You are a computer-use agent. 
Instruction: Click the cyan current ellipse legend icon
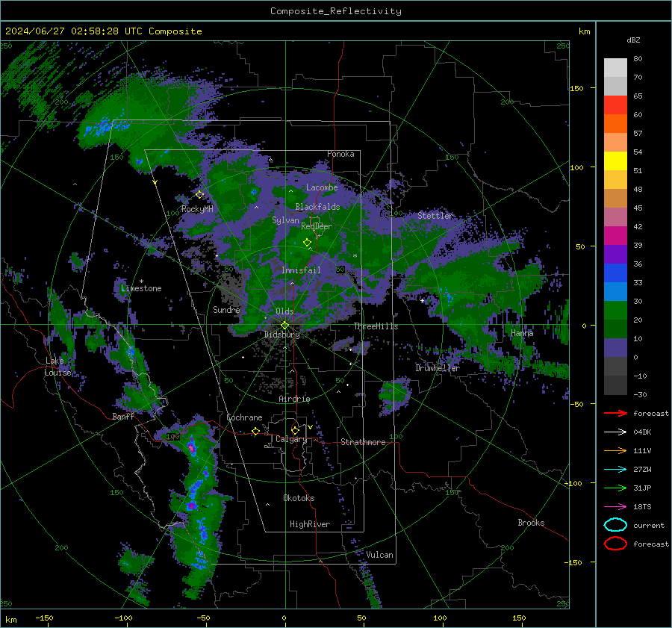pyautogui.click(x=615, y=525)
